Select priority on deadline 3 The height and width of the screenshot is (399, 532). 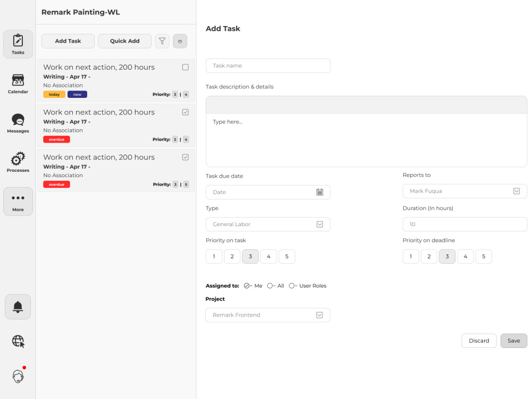pos(447,256)
